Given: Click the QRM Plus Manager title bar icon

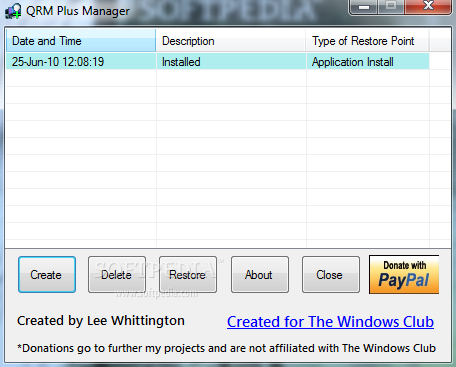Looking at the screenshot, I should [x=13, y=11].
